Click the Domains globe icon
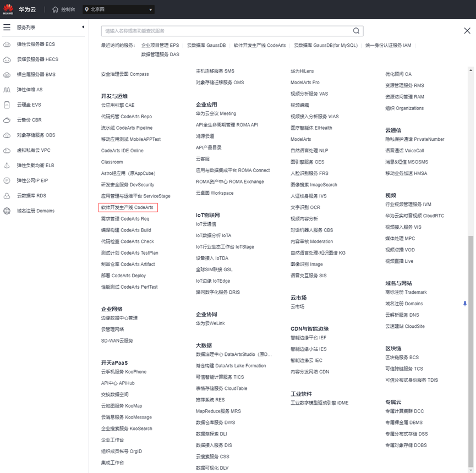 click(7, 211)
